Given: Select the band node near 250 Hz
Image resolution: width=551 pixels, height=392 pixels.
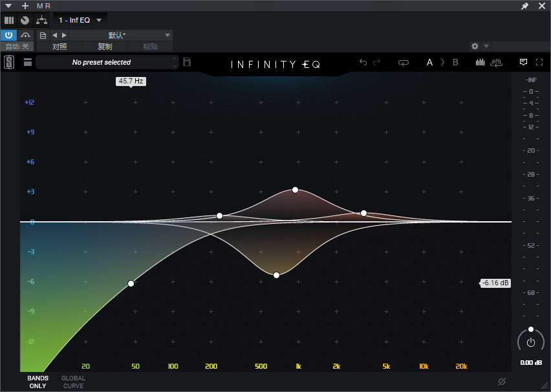Looking at the screenshot, I should tap(219, 215).
